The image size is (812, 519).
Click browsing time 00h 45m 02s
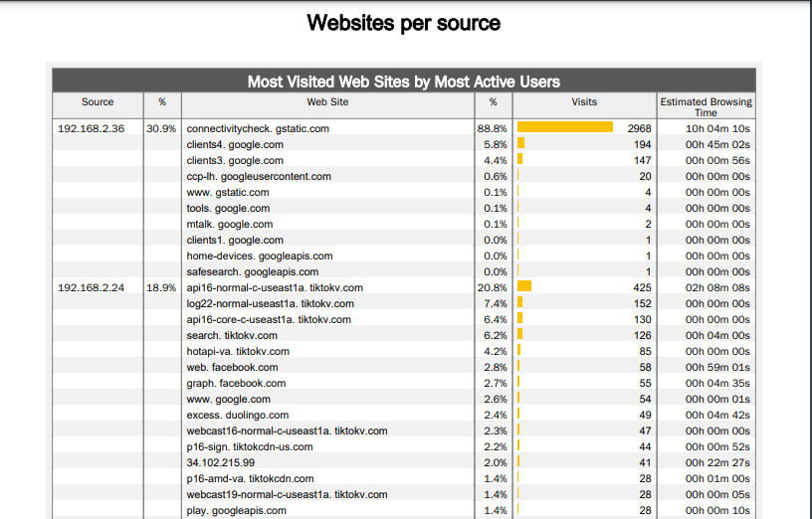717,144
